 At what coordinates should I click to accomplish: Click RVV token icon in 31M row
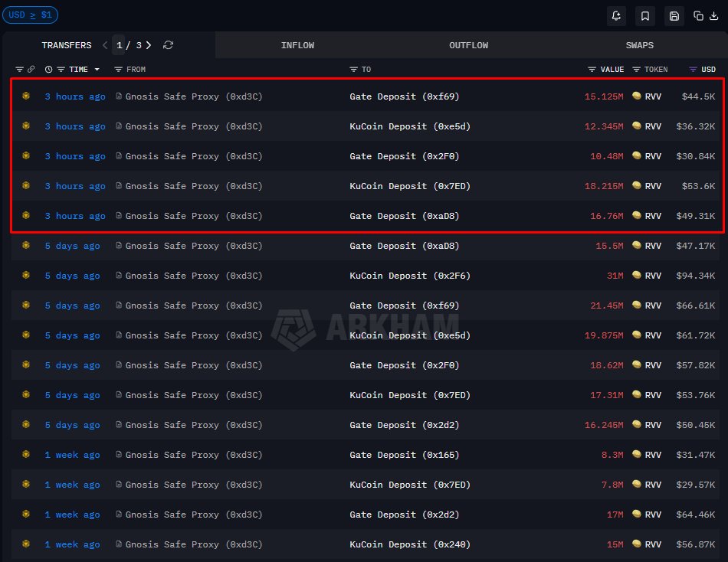click(637, 275)
